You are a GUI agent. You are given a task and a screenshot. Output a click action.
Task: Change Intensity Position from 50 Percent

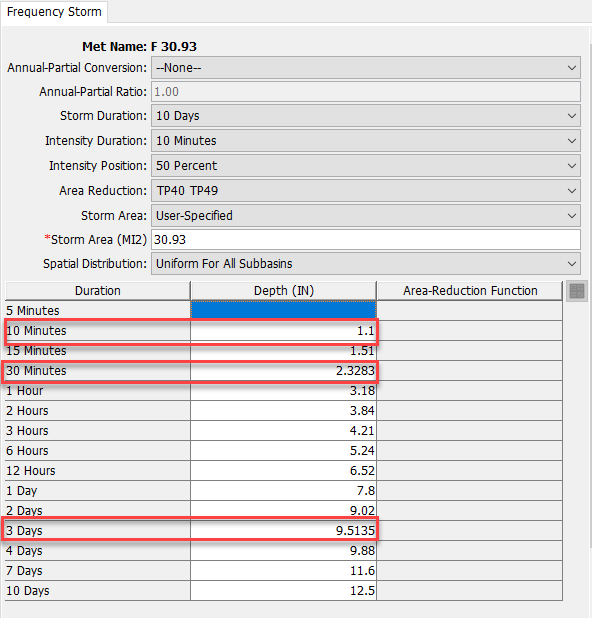(x=366, y=166)
